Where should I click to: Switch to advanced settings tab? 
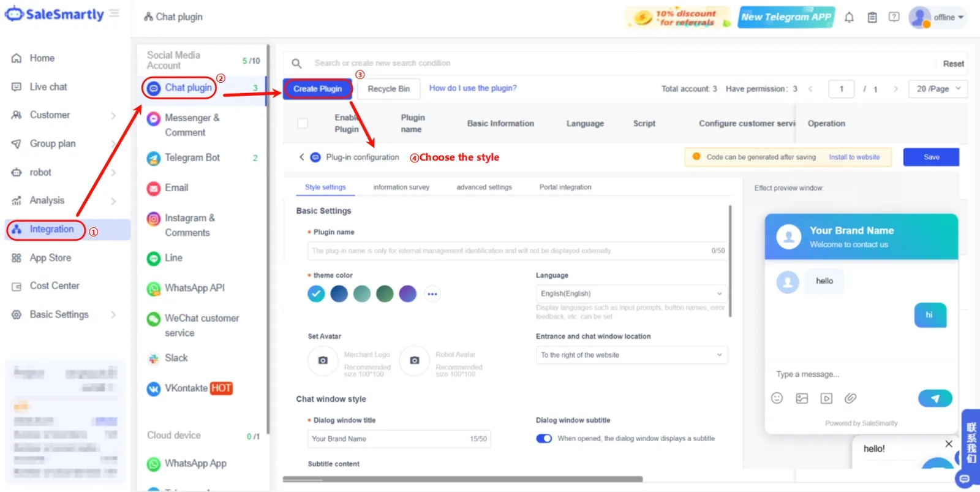[484, 187]
